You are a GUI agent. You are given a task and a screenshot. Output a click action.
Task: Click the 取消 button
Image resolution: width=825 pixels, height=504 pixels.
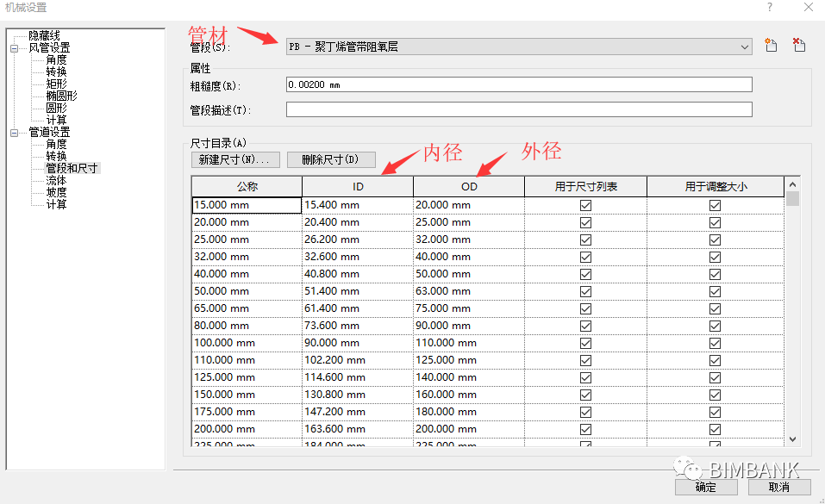point(779,487)
